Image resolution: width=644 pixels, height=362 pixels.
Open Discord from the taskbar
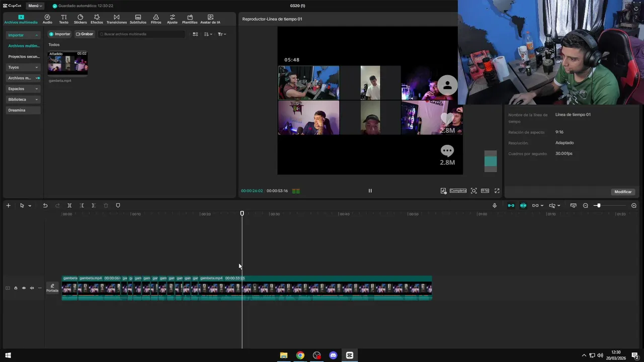[333, 355]
